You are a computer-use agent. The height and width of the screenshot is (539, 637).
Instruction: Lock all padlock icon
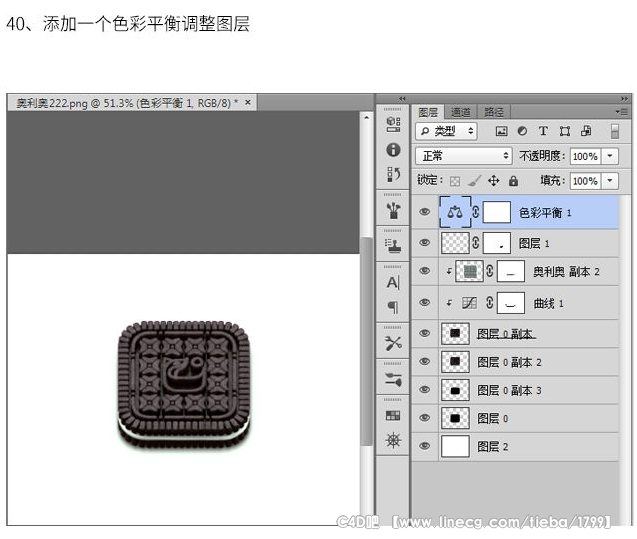pyautogui.click(x=514, y=181)
